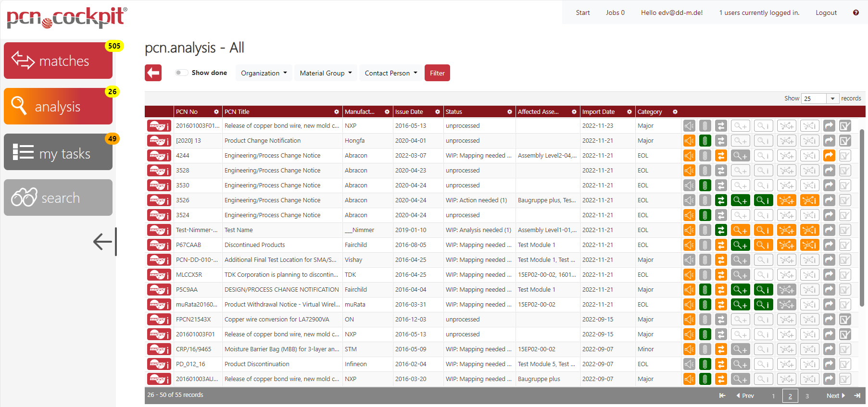This screenshot has width=868, height=407.
Task: Tick the done checkmark for Hongfa row
Action: pyautogui.click(x=845, y=141)
